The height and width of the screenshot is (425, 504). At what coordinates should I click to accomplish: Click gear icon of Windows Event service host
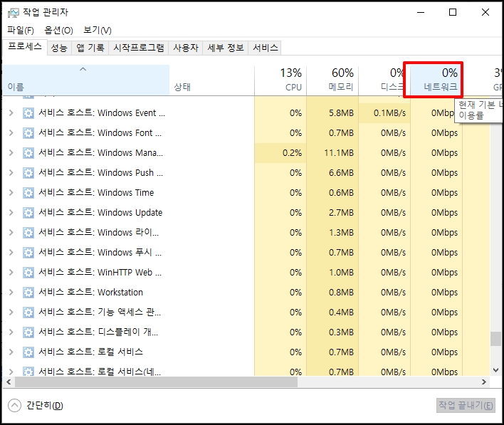coord(28,113)
